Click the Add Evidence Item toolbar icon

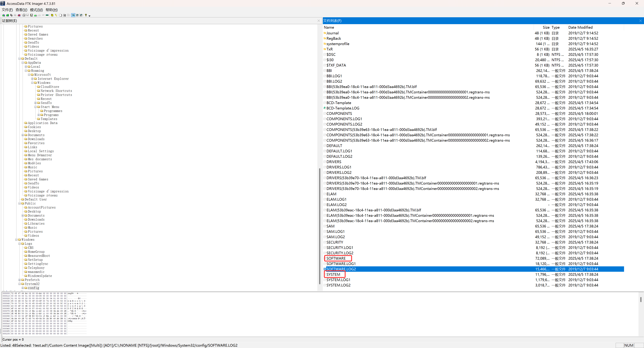[x=4, y=15]
